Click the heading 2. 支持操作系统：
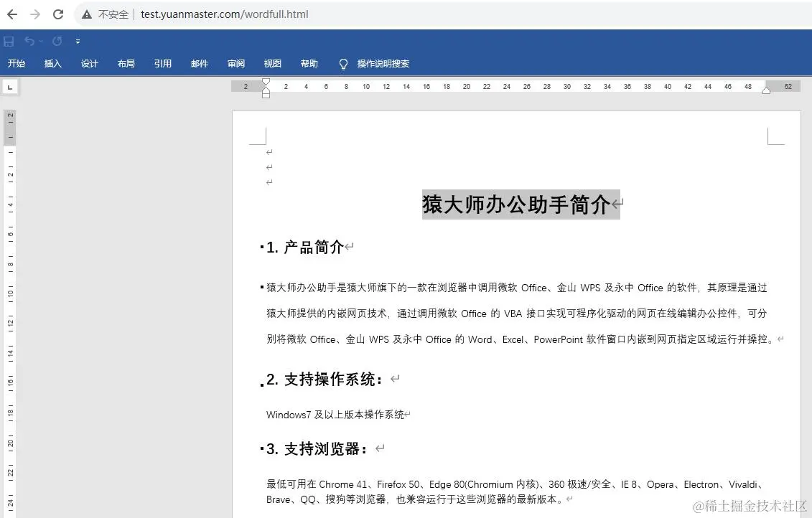Image resolution: width=812 pixels, height=518 pixels. pos(325,380)
